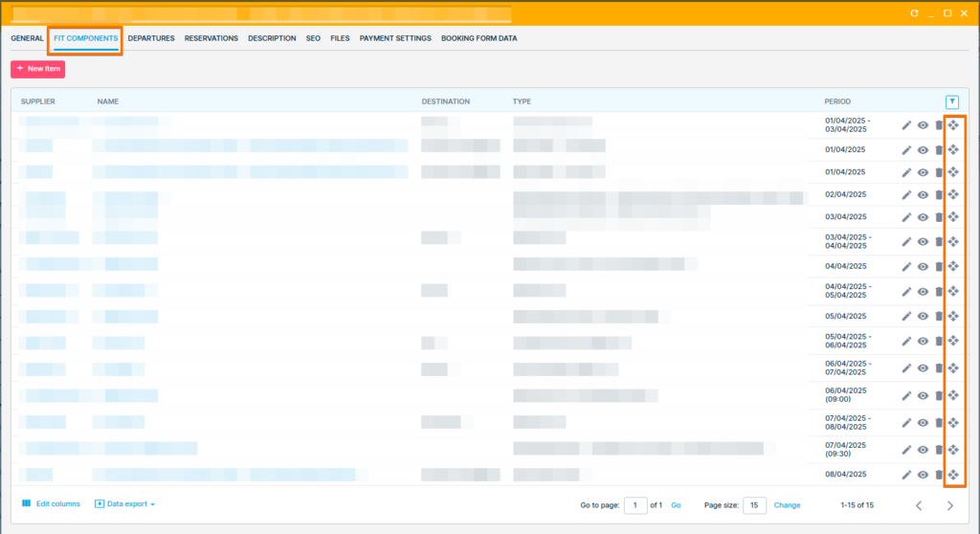Click the trash icon for the 07/04/2025 (09:30) row

[x=939, y=450]
